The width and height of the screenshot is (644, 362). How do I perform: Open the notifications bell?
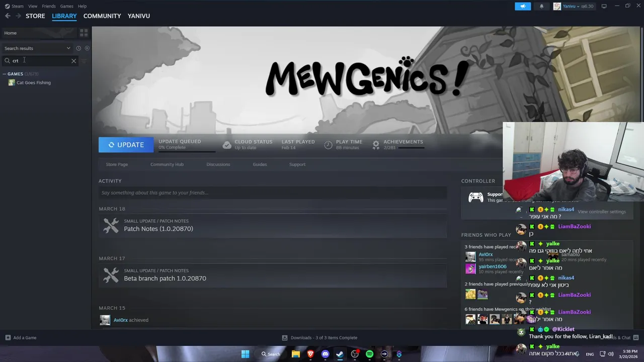click(x=541, y=6)
